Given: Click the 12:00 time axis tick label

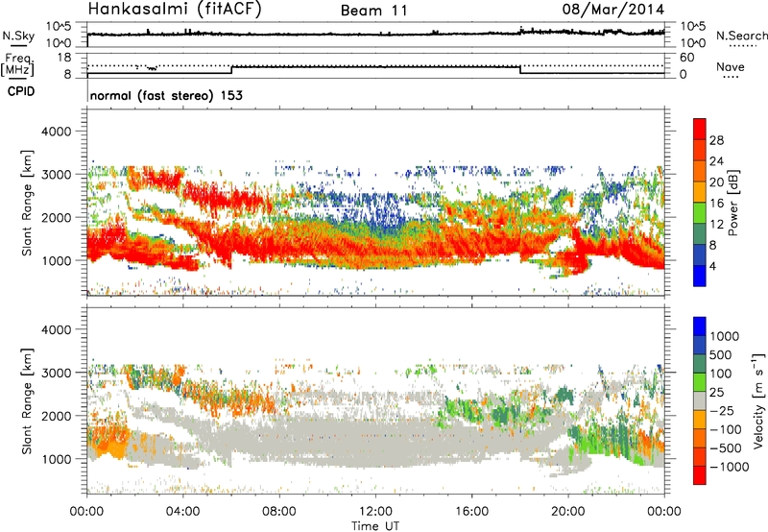Looking at the screenshot, I should (375, 512).
